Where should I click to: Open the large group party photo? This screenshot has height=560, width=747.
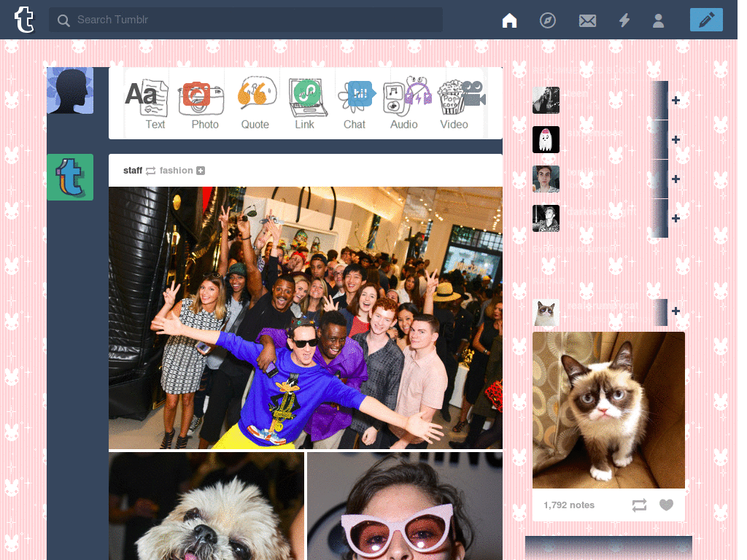[306, 318]
